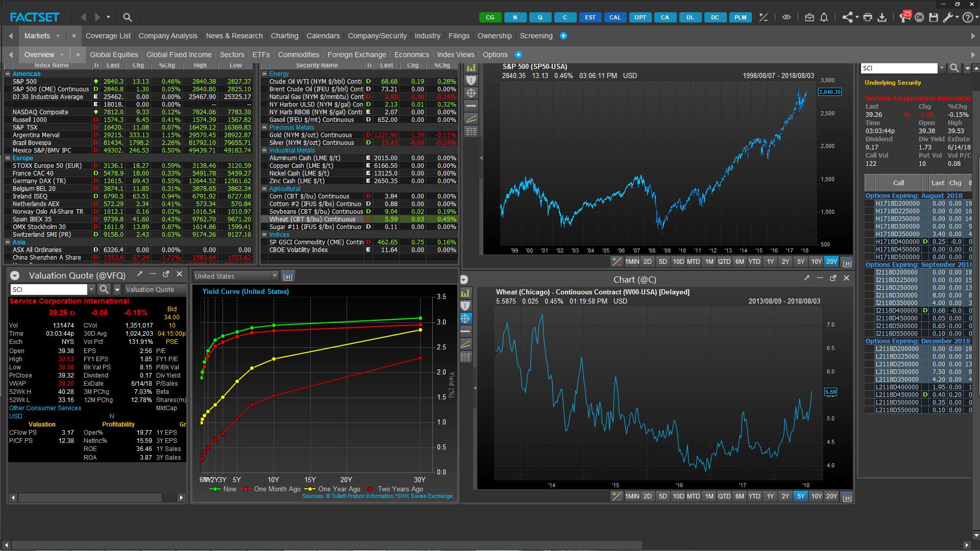
Task: Click the download icon
Action: tap(882, 17)
